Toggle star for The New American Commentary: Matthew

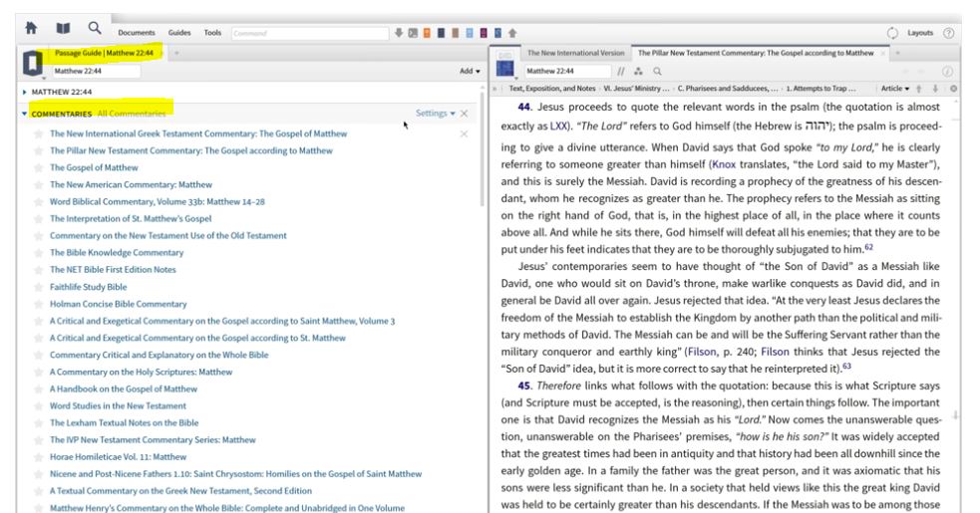39,185
